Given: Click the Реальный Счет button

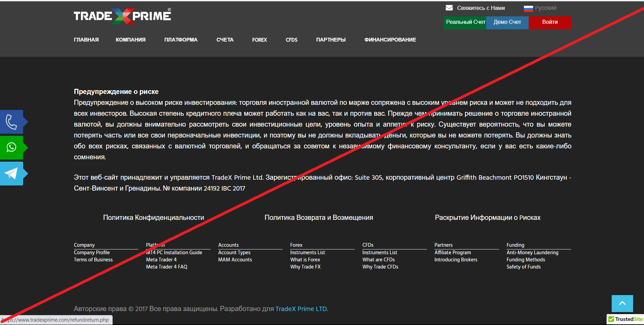Looking at the screenshot, I should (x=465, y=22).
